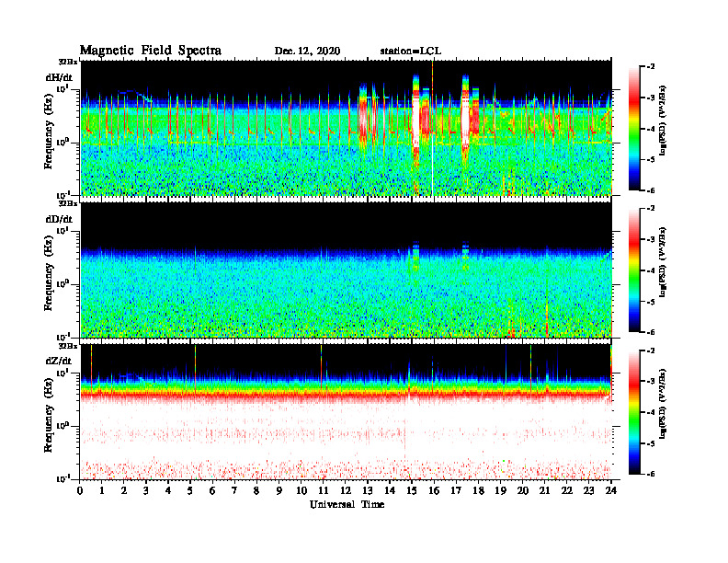Click hour tick label "15" on time axis
Screen dimensions: 728x563
coord(412,491)
